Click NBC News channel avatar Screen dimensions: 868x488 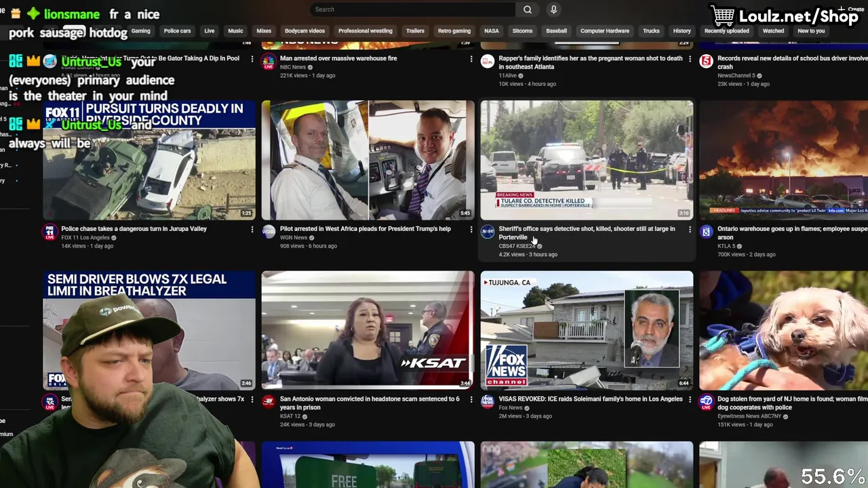click(x=269, y=62)
